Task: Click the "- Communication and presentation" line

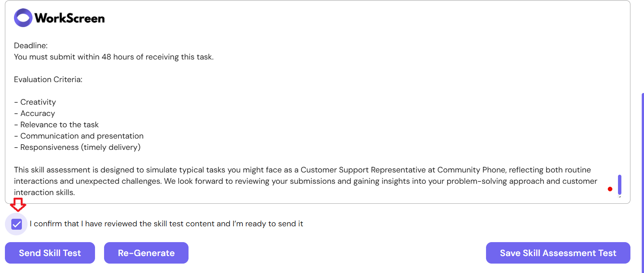Action: tap(79, 136)
